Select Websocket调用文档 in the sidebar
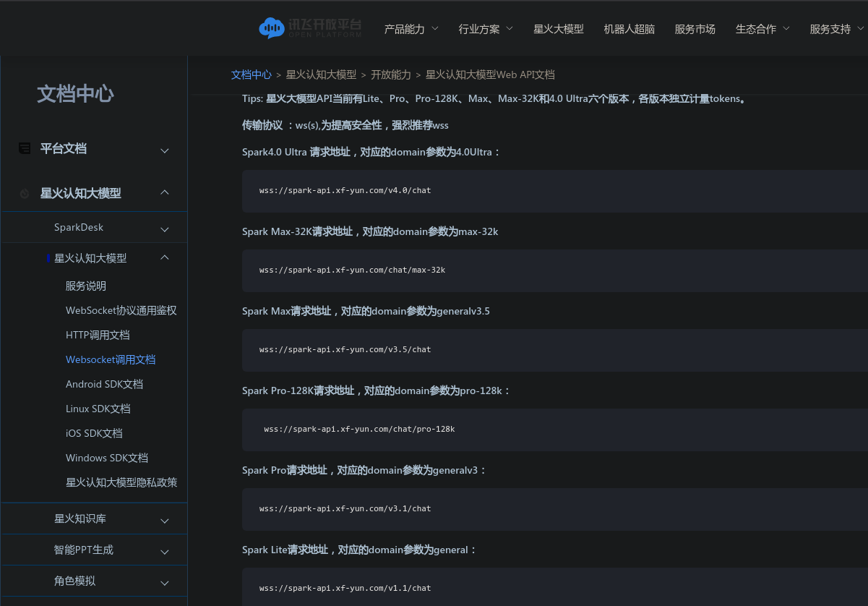This screenshot has height=606, width=868. [111, 359]
